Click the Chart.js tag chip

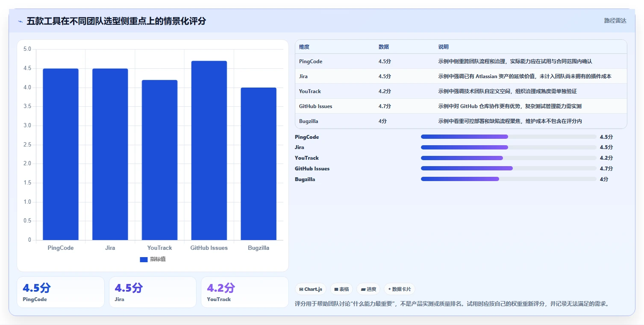pos(311,289)
